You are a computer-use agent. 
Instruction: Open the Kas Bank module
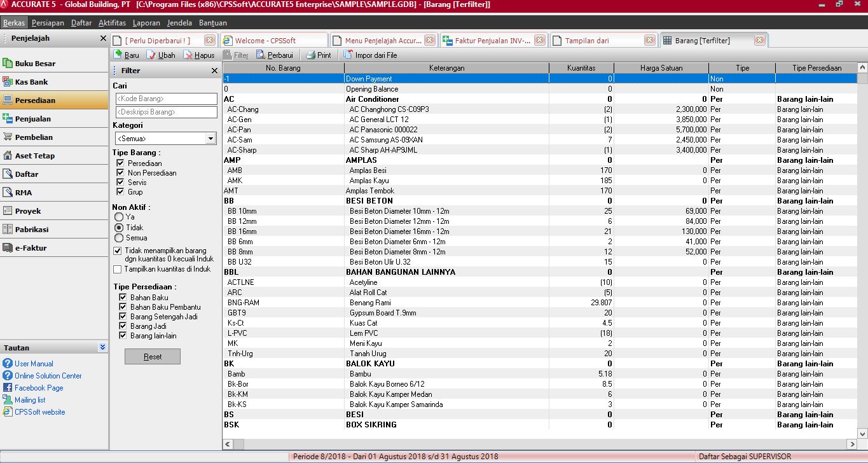[31, 82]
